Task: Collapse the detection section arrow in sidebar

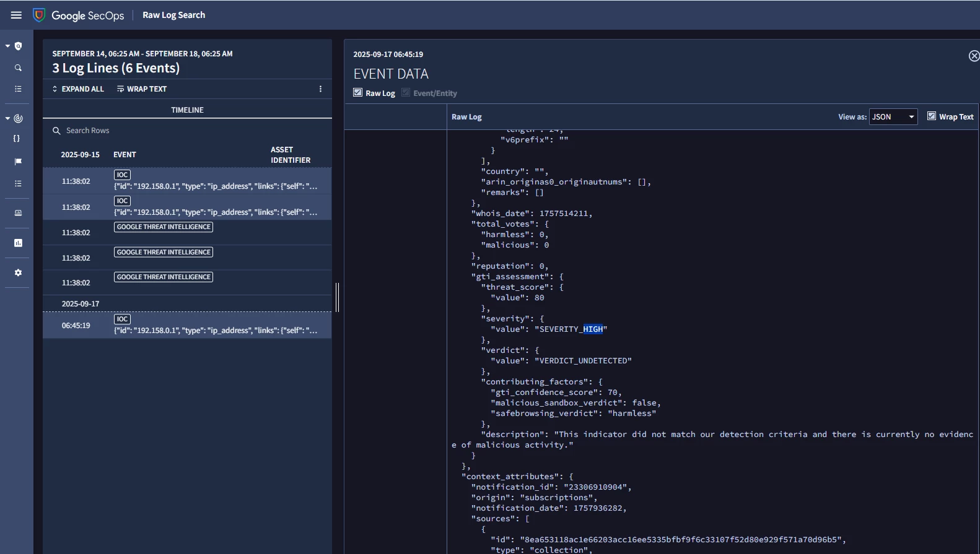Action: click(7, 118)
